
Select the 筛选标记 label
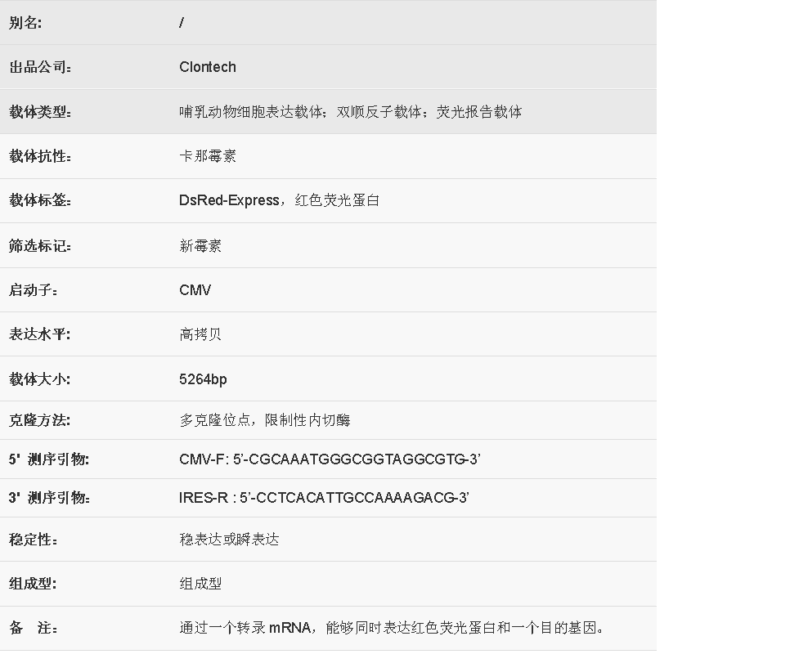tap(40, 246)
